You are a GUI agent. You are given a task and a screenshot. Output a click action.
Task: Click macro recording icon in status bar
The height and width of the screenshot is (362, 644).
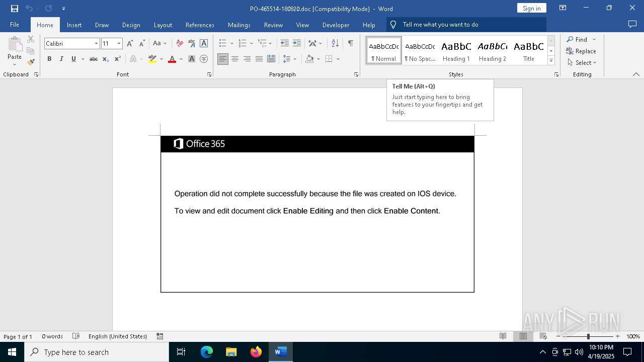click(x=159, y=336)
